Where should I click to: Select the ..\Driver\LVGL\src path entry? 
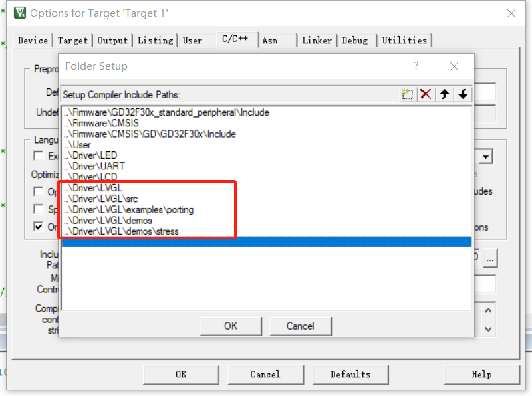tap(267, 199)
